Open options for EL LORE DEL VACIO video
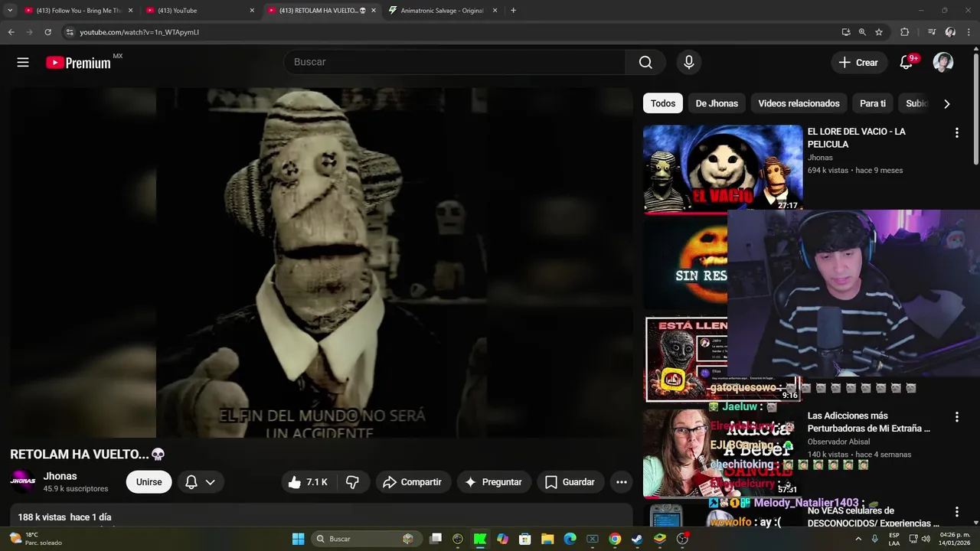 click(956, 133)
